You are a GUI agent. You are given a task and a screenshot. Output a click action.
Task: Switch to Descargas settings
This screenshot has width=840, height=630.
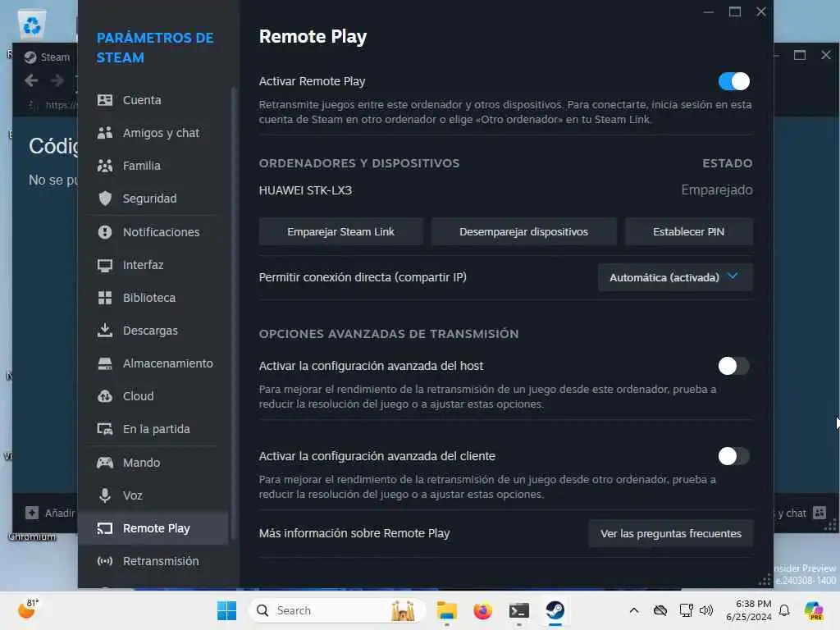[155, 331]
